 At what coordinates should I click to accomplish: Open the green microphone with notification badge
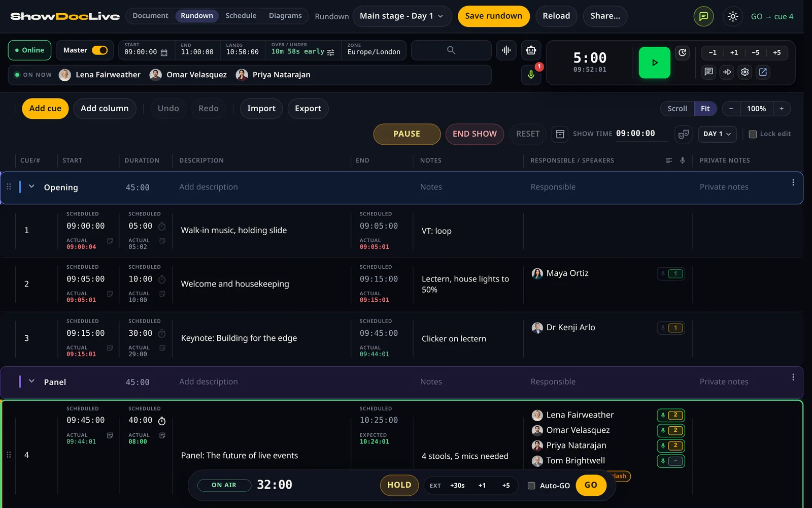coord(531,75)
